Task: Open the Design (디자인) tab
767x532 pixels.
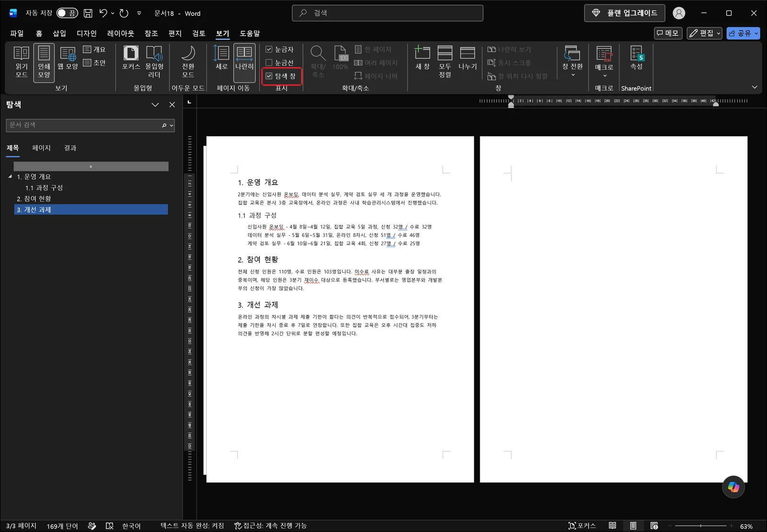Action: (x=87, y=33)
